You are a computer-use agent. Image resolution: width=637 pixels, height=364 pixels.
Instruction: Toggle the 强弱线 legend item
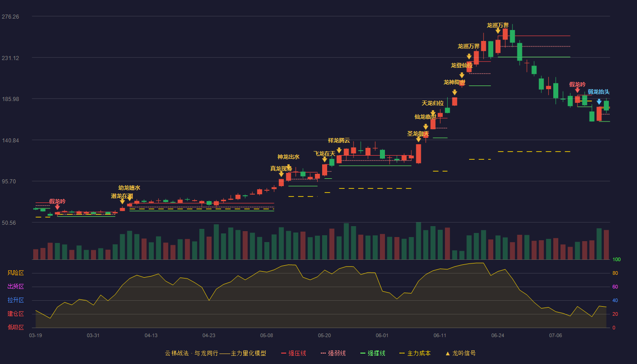pos(333,353)
